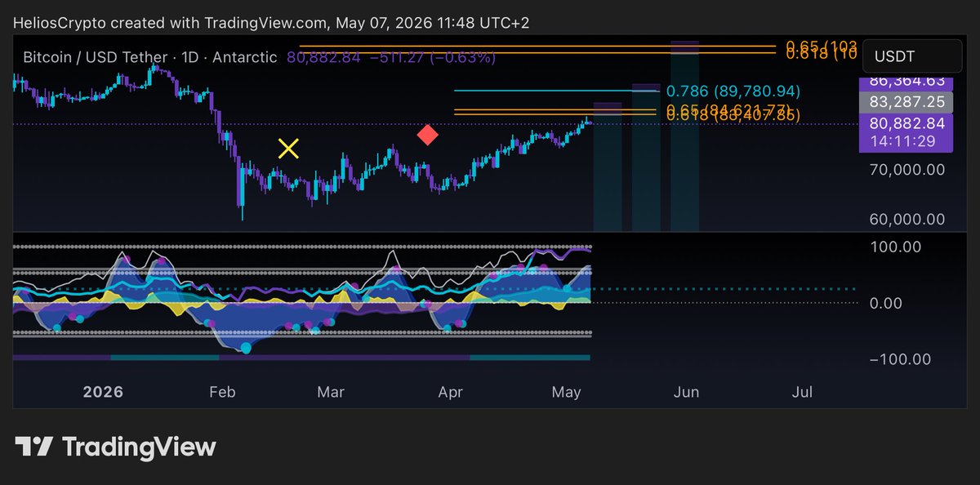Click the Jun label on the time axis

(x=686, y=392)
